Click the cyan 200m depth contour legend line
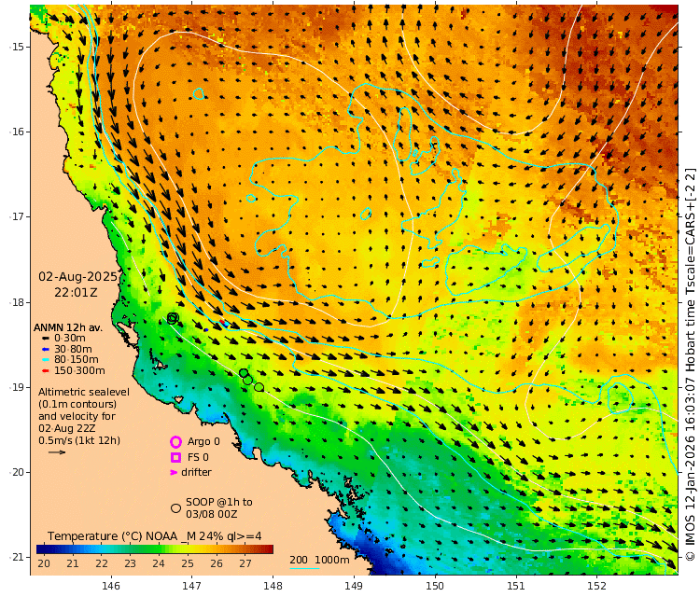This screenshot has width=700, height=597. point(304,568)
